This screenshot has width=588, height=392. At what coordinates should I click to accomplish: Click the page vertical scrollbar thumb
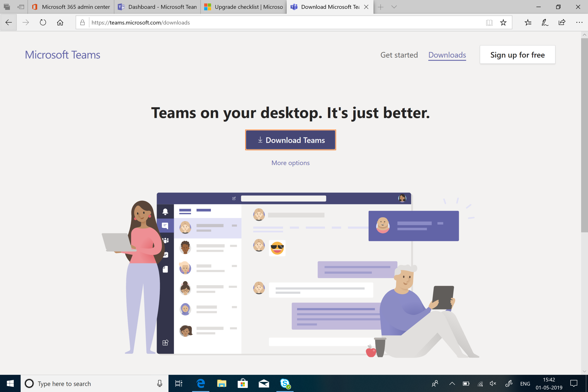pyautogui.click(x=584, y=135)
